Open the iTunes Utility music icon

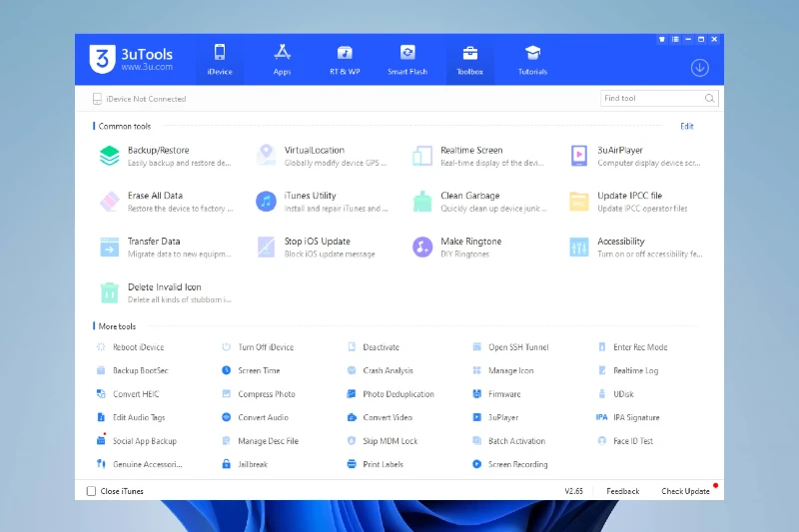click(x=266, y=201)
